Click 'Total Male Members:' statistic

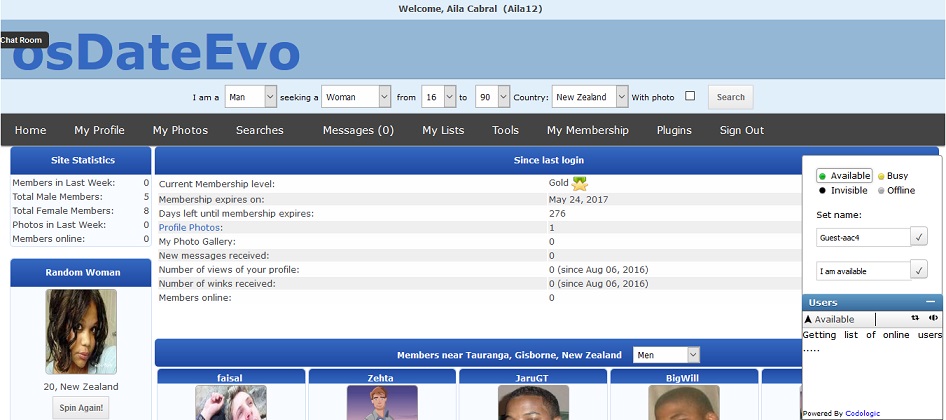57,197
